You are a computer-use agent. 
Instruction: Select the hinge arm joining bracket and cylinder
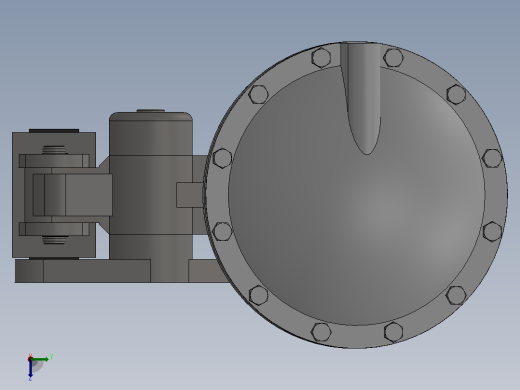pos(88,195)
